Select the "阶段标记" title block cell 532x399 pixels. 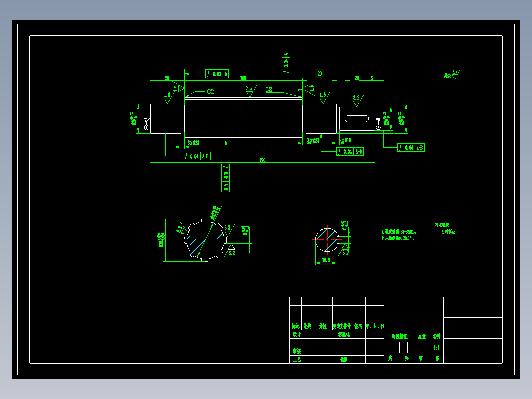(399, 336)
